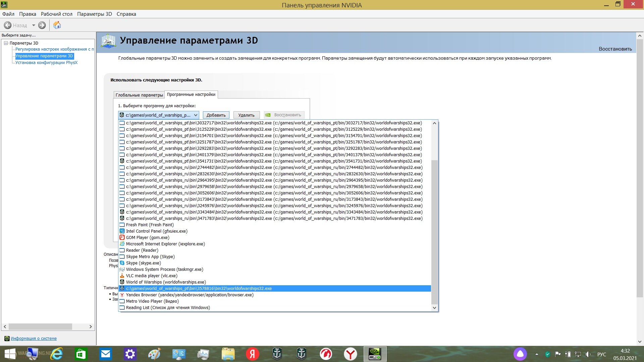
Task: Click task pane scroll-right arrow
Action: tap(91, 326)
